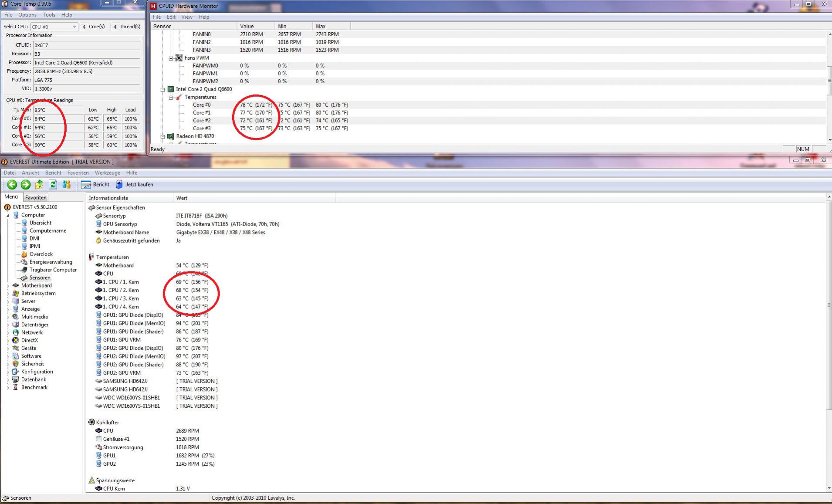Open the Ansicht menu in EVEREST
Image resolution: width=832 pixels, height=504 pixels.
point(30,173)
